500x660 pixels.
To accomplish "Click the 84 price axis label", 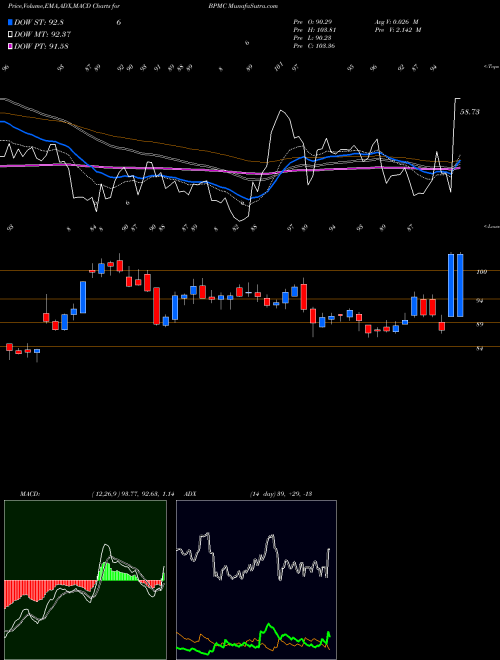I will click(480, 349).
